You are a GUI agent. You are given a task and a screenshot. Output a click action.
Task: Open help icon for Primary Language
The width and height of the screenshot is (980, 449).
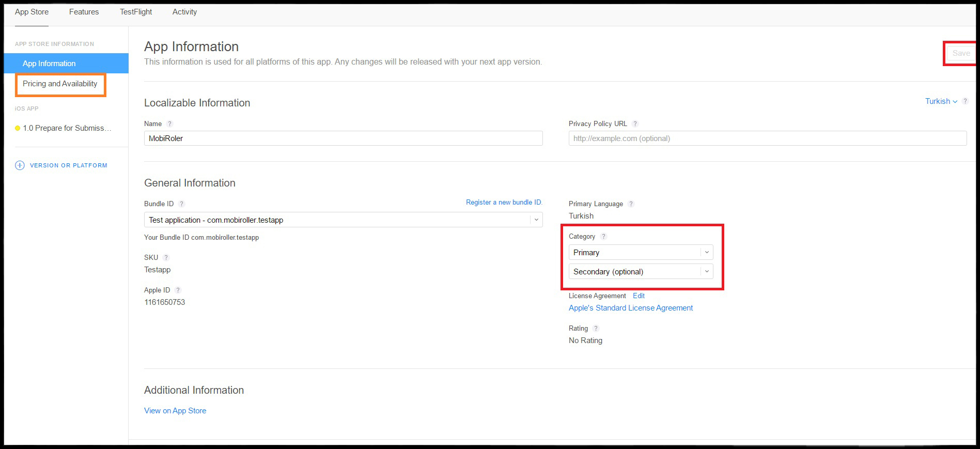click(x=631, y=204)
